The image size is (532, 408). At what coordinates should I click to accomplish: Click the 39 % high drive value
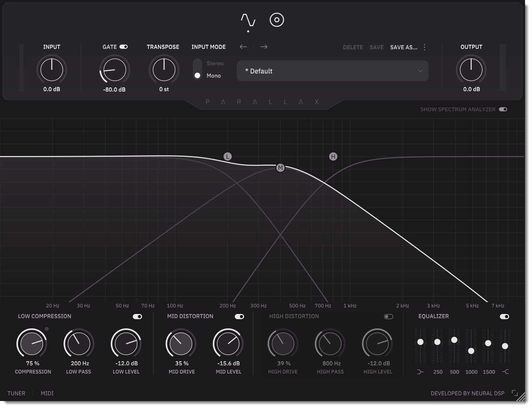tap(283, 363)
